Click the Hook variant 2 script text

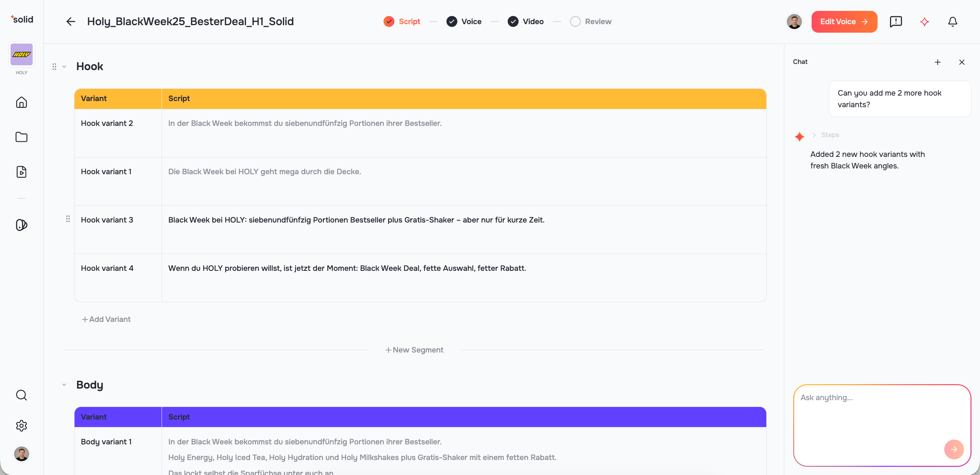[x=305, y=123]
